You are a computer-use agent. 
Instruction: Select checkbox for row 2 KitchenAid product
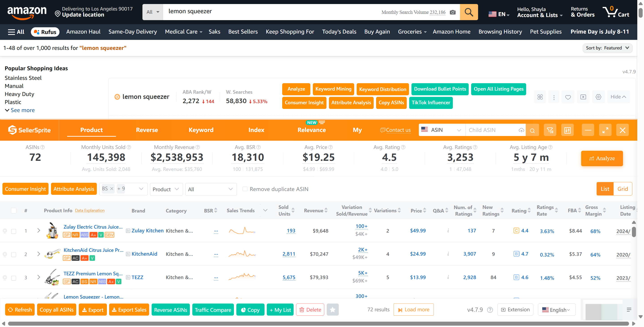(x=14, y=255)
